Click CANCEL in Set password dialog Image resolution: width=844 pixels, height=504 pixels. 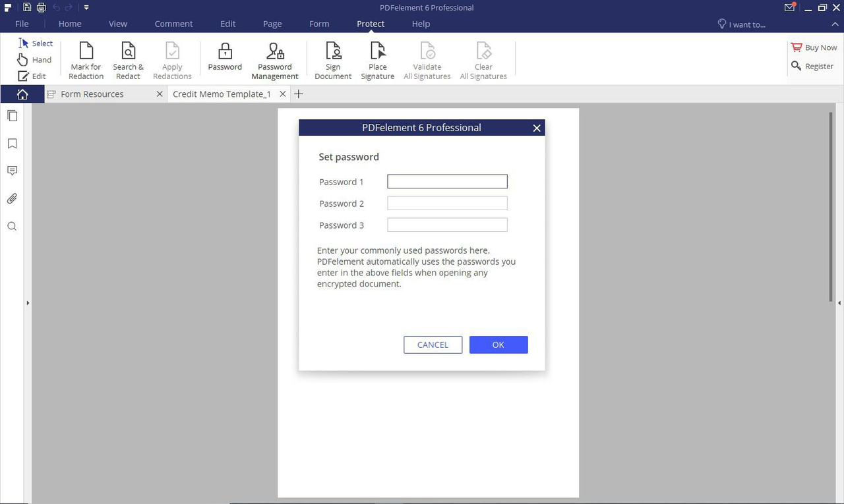coord(433,345)
